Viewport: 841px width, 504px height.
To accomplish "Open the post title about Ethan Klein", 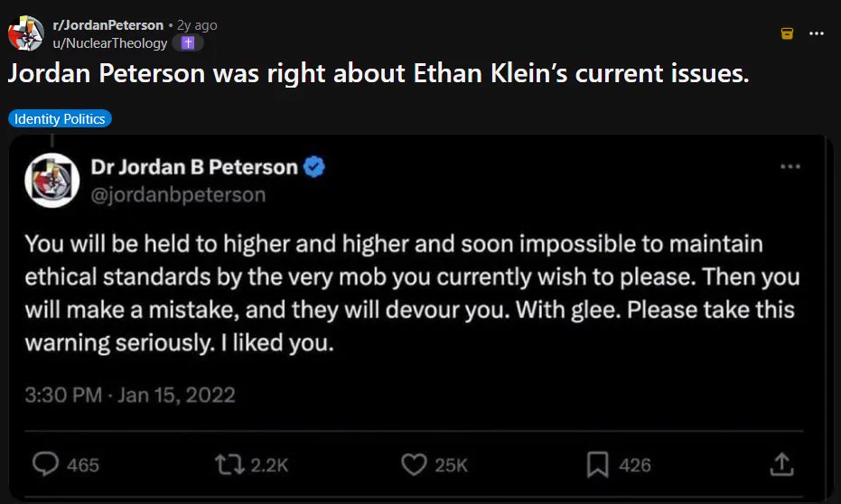I will tap(378, 73).
